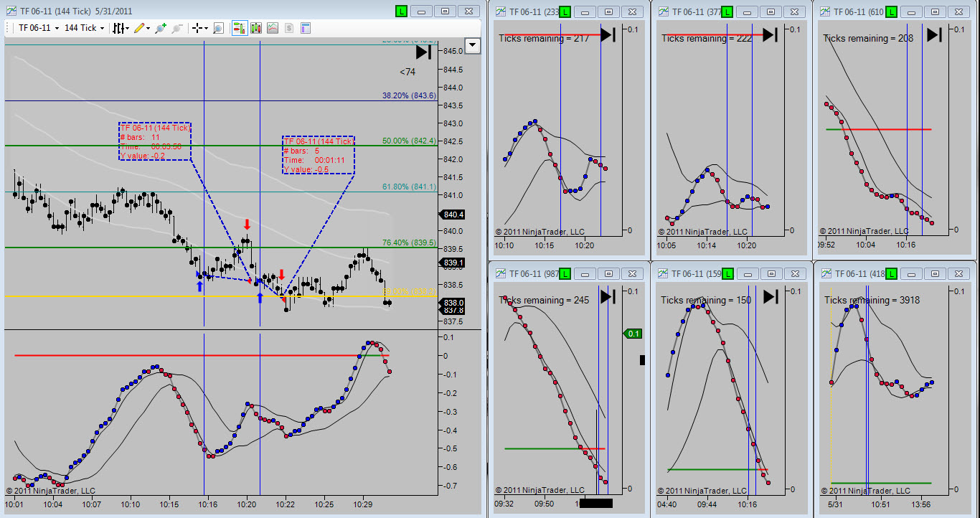This screenshot has height=518, width=980.
Task: Click 'Ticks remaining = 222' text
Action: 707,38
